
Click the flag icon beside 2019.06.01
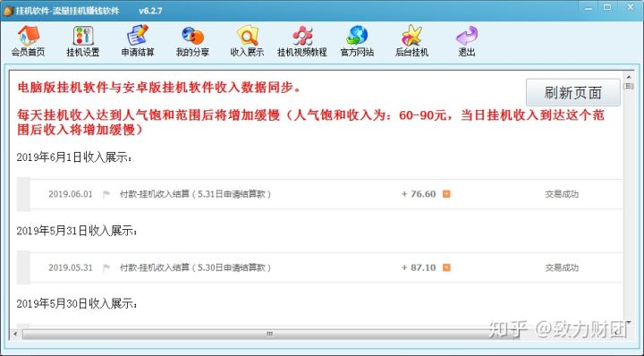pyautogui.click(x=106, y=194)
